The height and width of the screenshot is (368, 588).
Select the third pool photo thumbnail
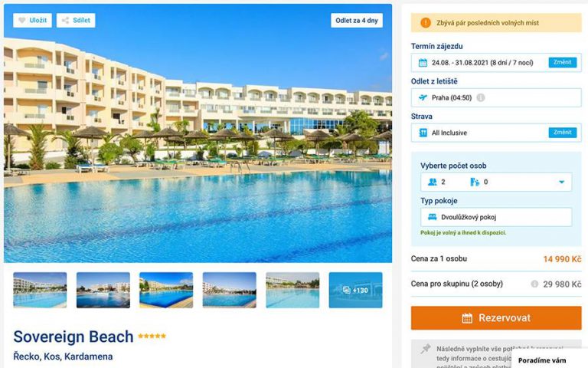[x=166, y=290]
